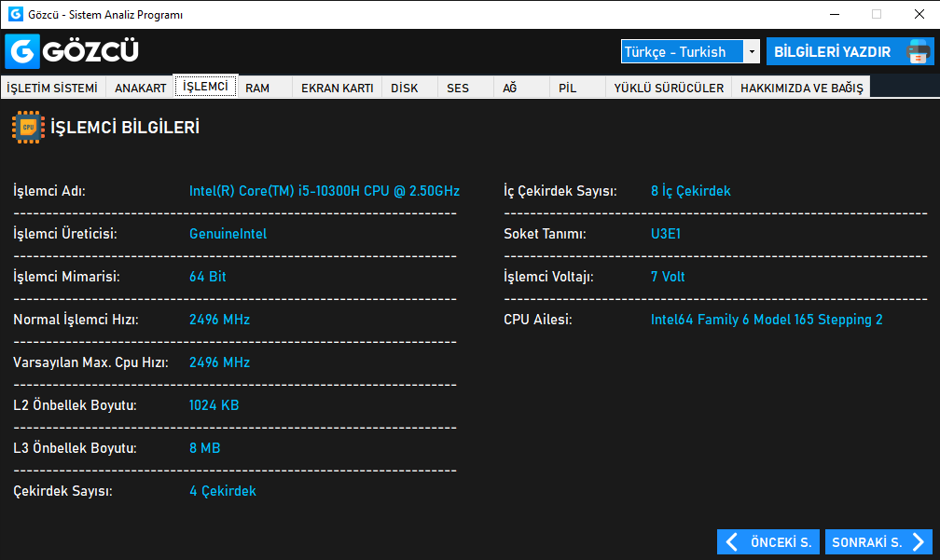Click the left chevron arrow icon
The image size is (940, 560).
[731, 542]
